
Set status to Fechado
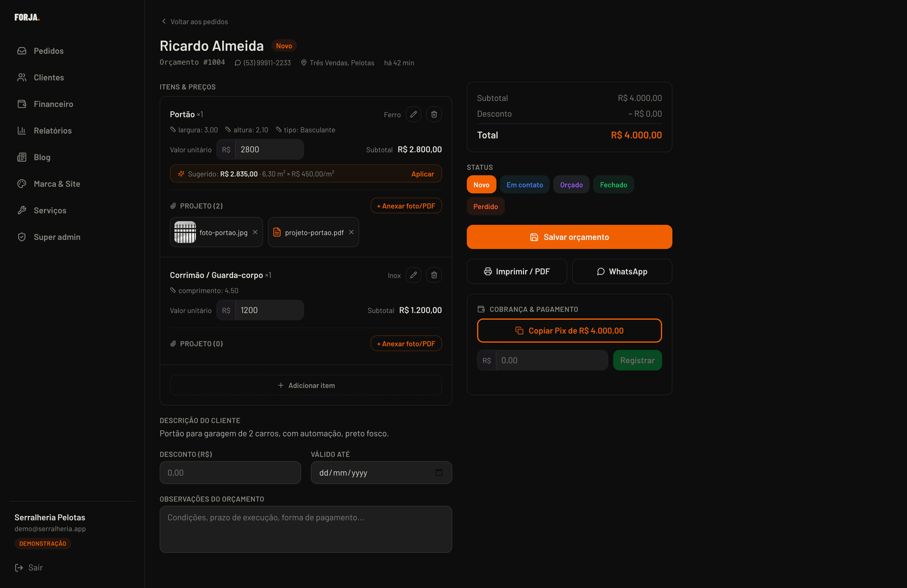coord(613,185)
